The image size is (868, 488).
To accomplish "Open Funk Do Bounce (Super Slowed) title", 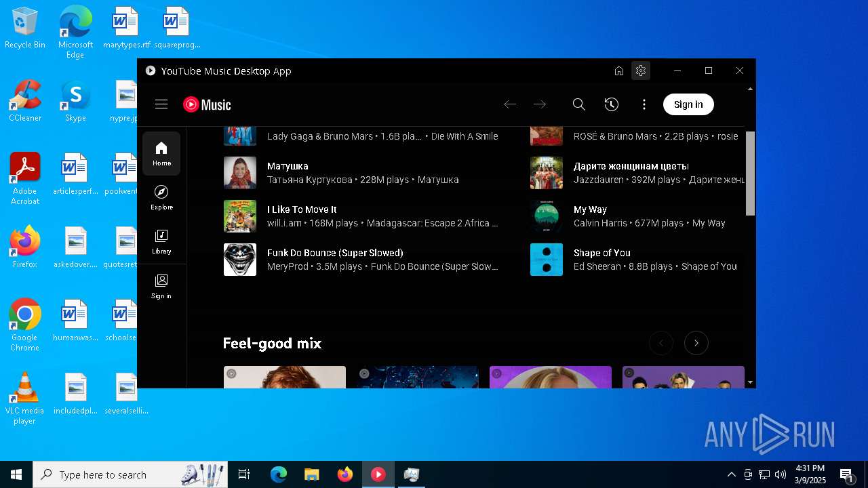I will (x=335, y=253).
